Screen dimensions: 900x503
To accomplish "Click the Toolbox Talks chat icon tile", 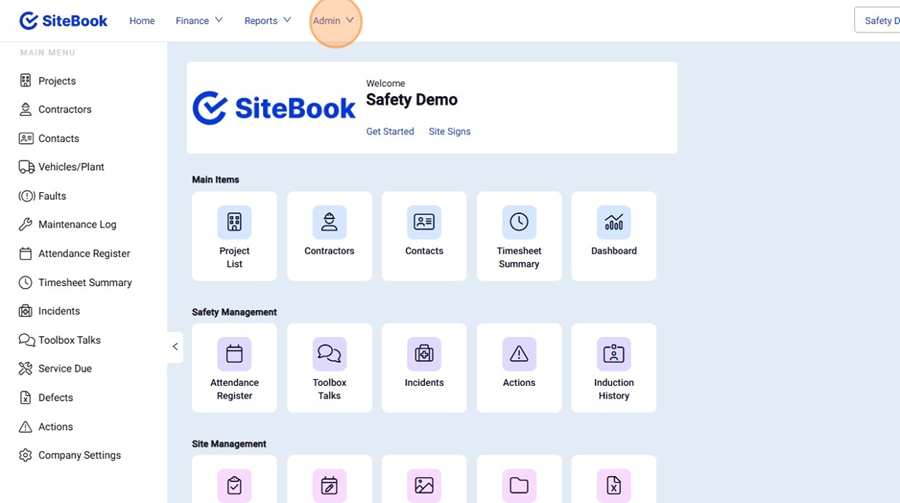I will click(x=329, y=354).
